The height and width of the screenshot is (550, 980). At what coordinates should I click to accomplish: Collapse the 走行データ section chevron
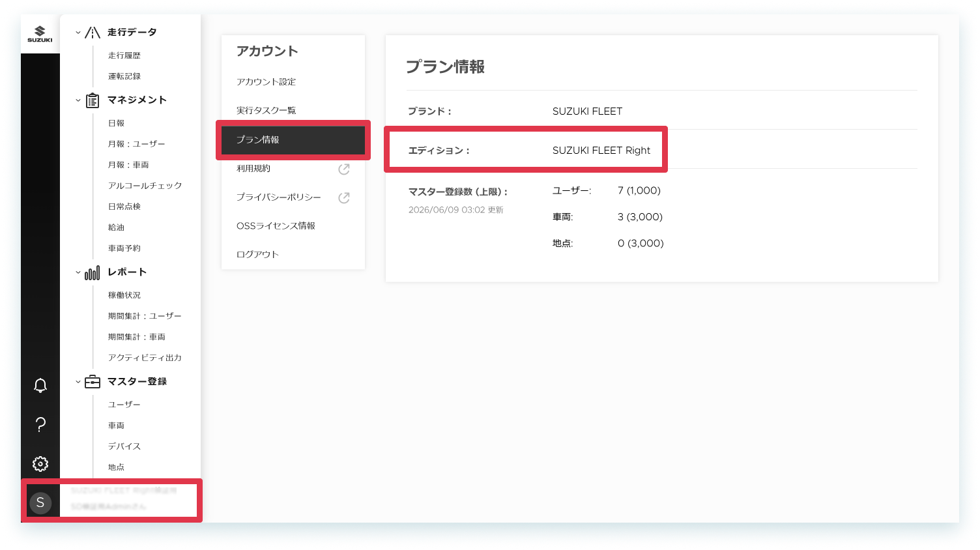click(78, 33)
